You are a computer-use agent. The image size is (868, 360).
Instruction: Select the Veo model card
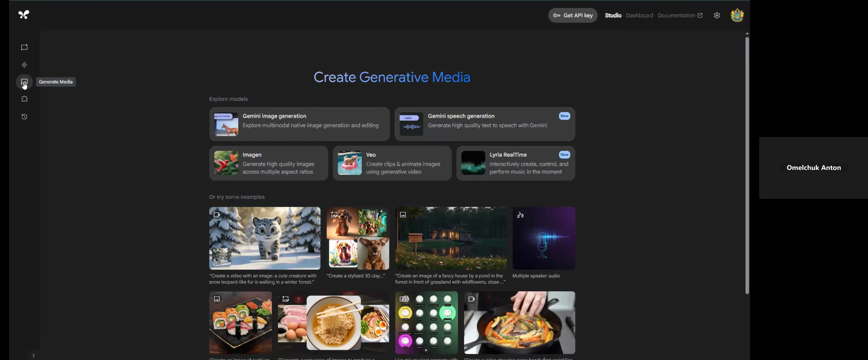392,163
